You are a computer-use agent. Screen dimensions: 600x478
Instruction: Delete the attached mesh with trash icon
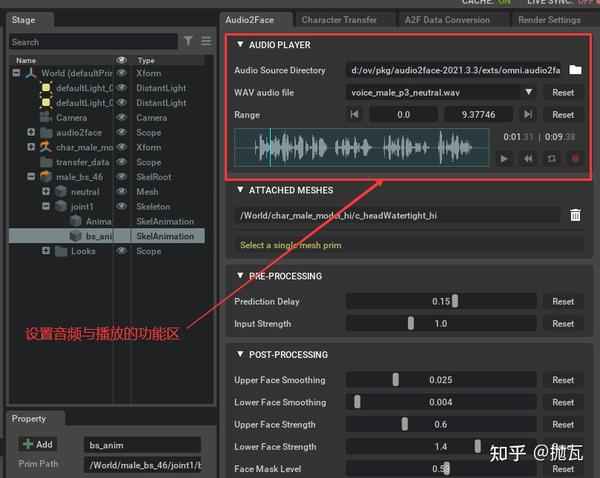pyautogui.click(x=575, y=215)
